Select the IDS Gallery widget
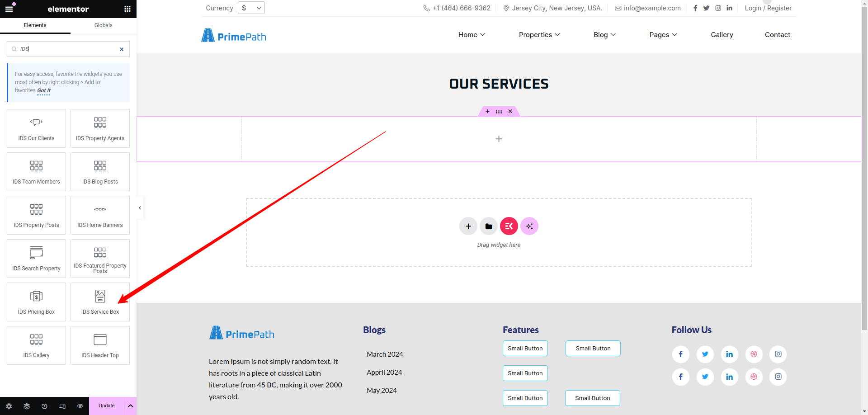Image resolution: width=868 pixels, height=415 pixels. pos(36,345)
